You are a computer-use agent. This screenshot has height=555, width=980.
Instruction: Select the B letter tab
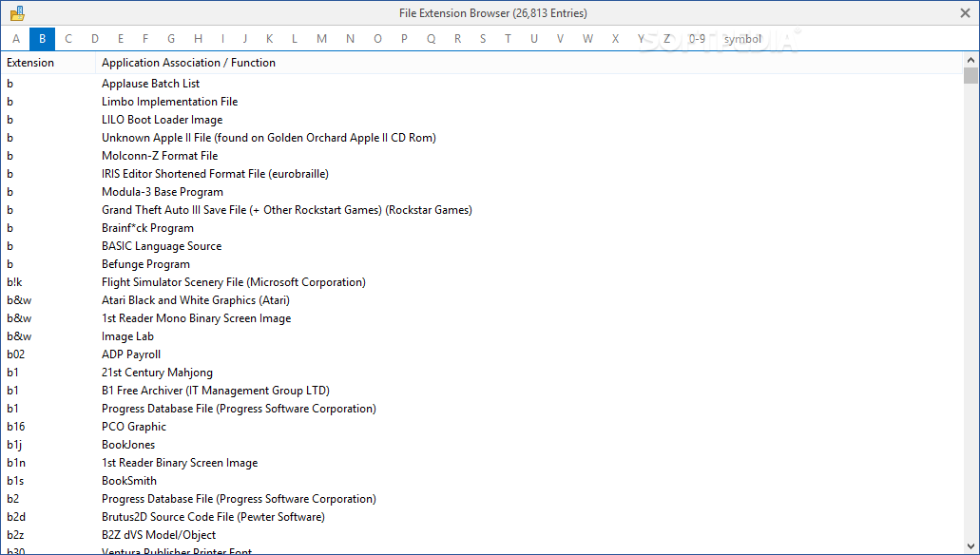tap(42, 39)
